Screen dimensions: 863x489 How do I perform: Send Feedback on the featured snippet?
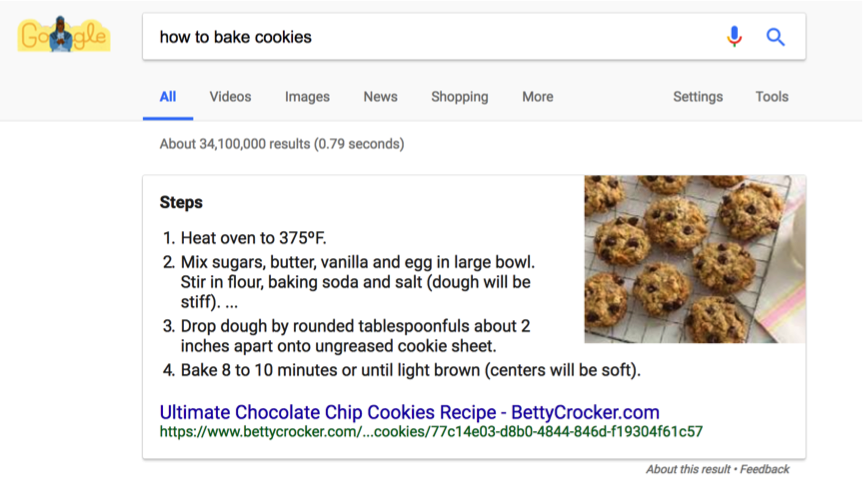pos(764,469)
